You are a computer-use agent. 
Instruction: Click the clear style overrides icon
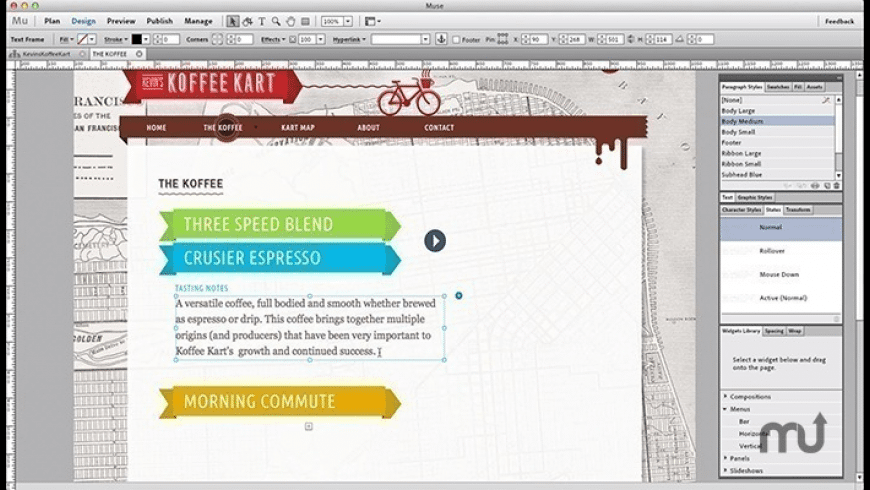coord(826,100)
